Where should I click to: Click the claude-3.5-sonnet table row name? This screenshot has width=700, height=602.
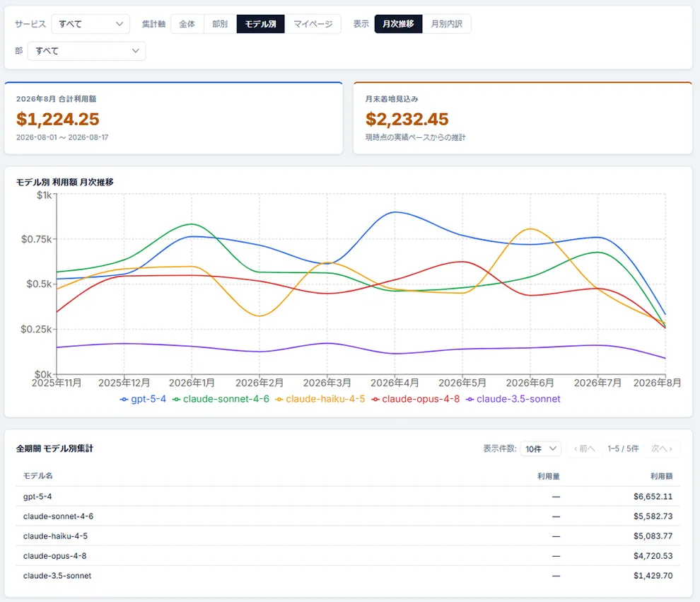(x=57, y=576)
